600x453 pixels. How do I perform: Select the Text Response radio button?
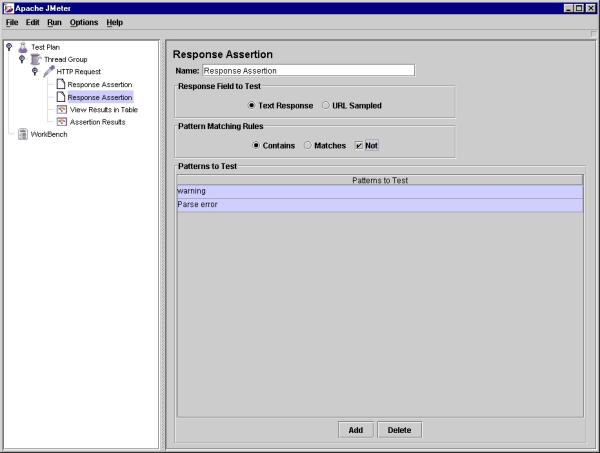[x=251, y=105]
